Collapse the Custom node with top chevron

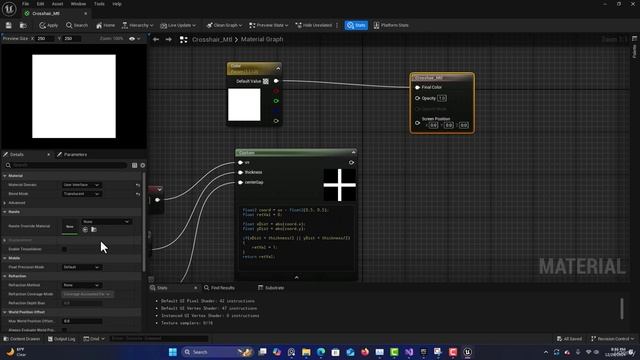353,152
